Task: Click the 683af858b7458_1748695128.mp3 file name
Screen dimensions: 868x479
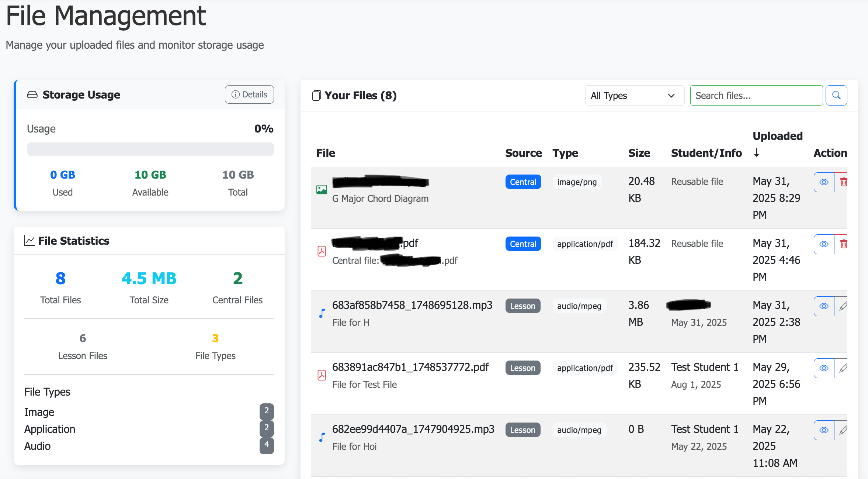Action: pos(412,305)
